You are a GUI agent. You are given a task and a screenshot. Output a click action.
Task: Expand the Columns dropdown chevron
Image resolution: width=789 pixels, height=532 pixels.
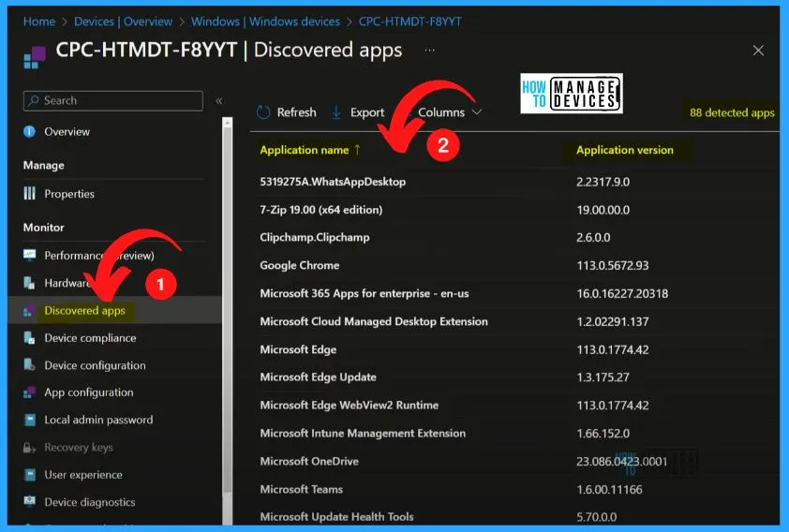click(x=477, y=111)
